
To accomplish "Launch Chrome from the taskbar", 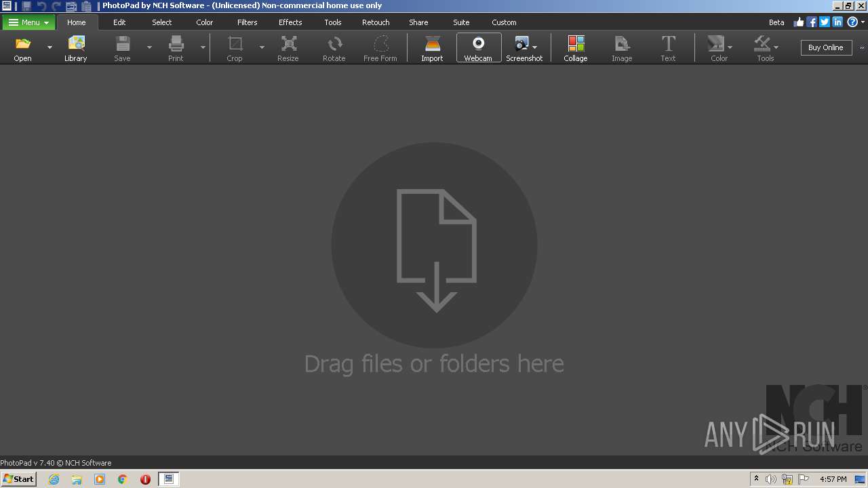I will [122, 479].
